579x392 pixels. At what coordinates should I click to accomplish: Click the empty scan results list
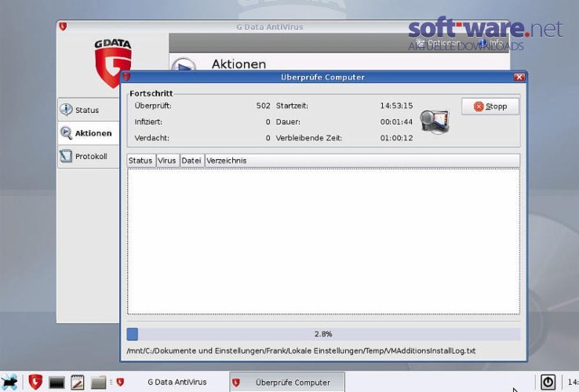[323, 241]
